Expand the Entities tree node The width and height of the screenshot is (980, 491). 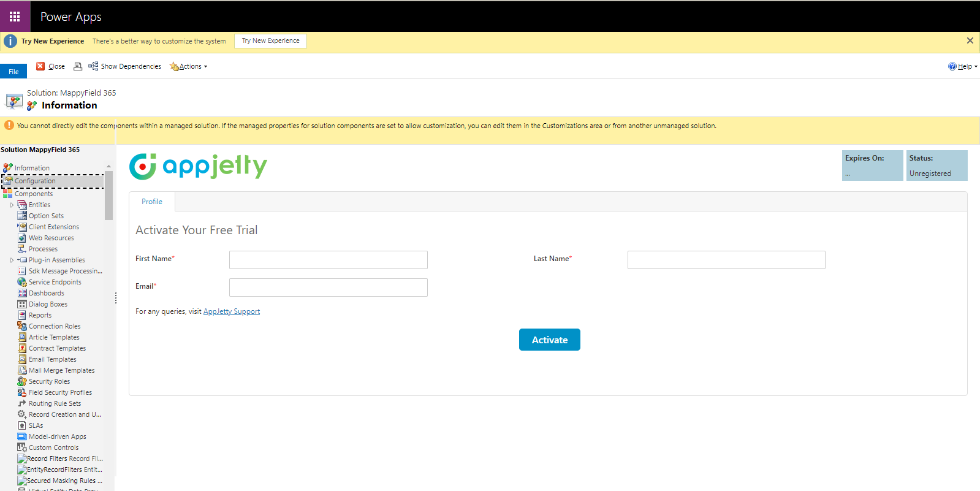12,205
